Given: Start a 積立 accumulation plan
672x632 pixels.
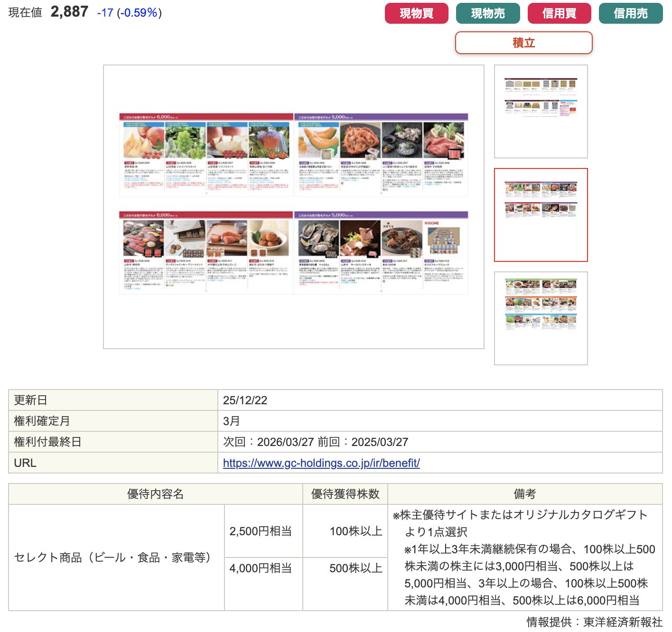Looking at the screenshot, I should [x=523, y=43].
